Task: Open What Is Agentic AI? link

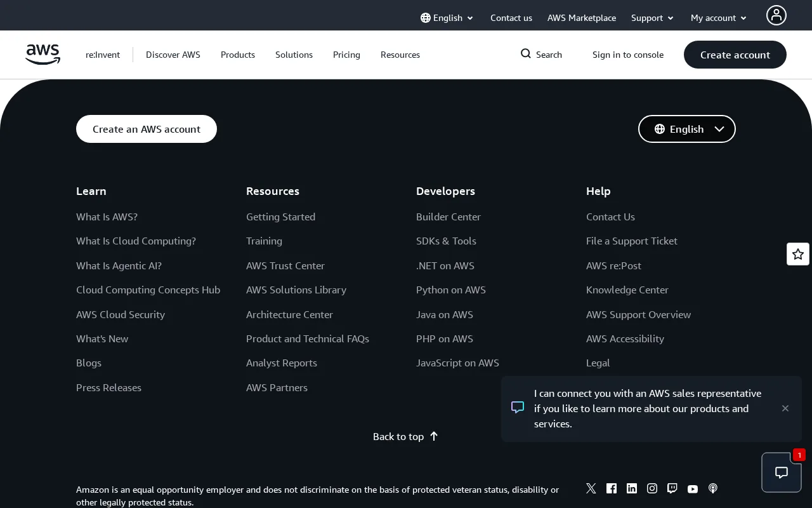Action: pyautogui.click(x=119, y=265)
